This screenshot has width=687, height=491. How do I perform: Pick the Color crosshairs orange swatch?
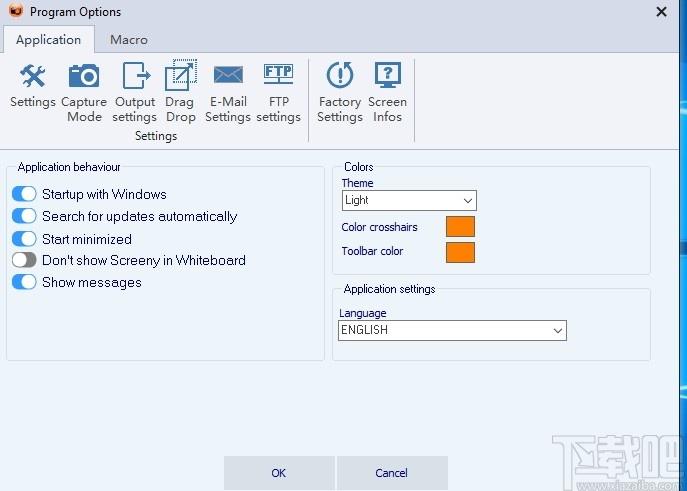click(x=460, y=226)
